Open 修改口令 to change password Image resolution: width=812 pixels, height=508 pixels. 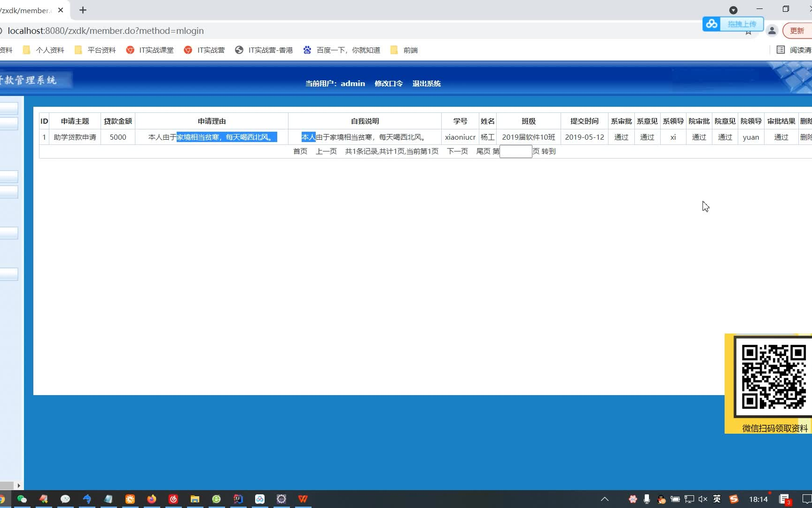click(x=389, y=83)
